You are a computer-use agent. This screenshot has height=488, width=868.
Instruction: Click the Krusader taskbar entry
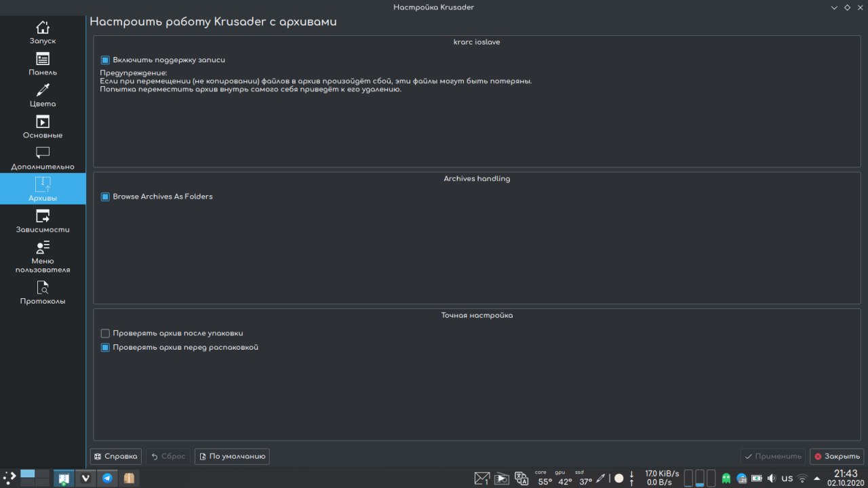coord(64,479)
